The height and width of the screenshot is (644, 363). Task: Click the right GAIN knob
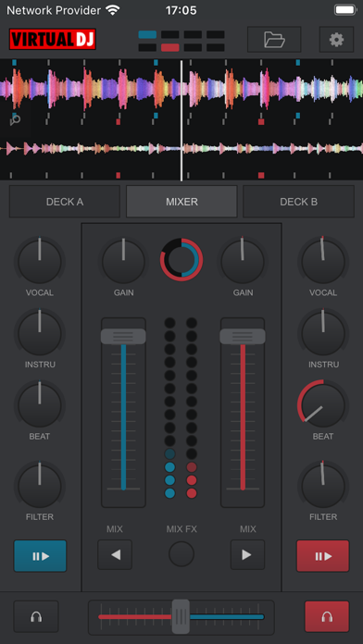(x=242, y=262)
